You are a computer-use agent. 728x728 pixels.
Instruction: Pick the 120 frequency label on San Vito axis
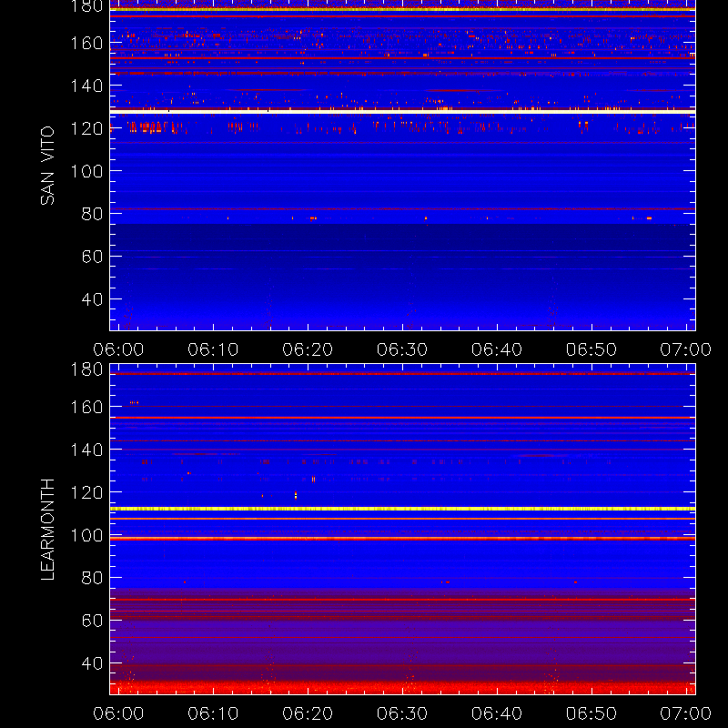pos(86,128)
